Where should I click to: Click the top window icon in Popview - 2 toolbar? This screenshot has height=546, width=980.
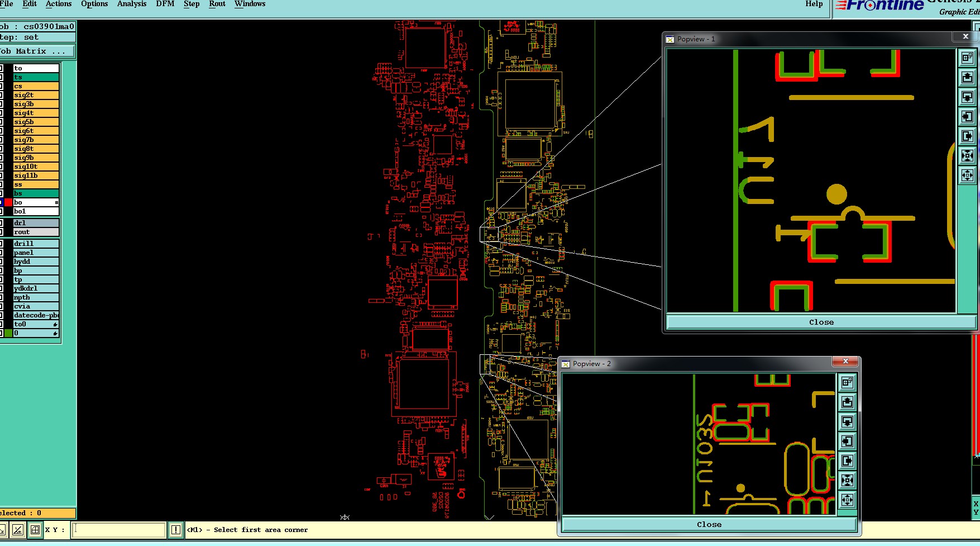click(x=847, y=382)
